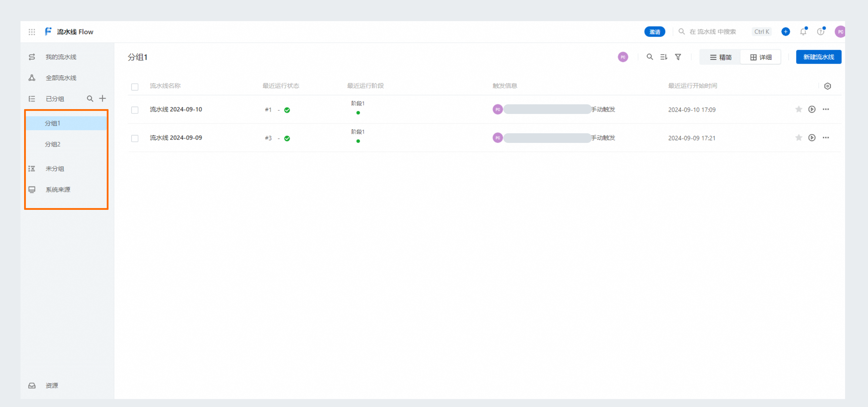Click the 新建流水线 button
This screenshot has width=868, height=407.
[x=819, y=57]
